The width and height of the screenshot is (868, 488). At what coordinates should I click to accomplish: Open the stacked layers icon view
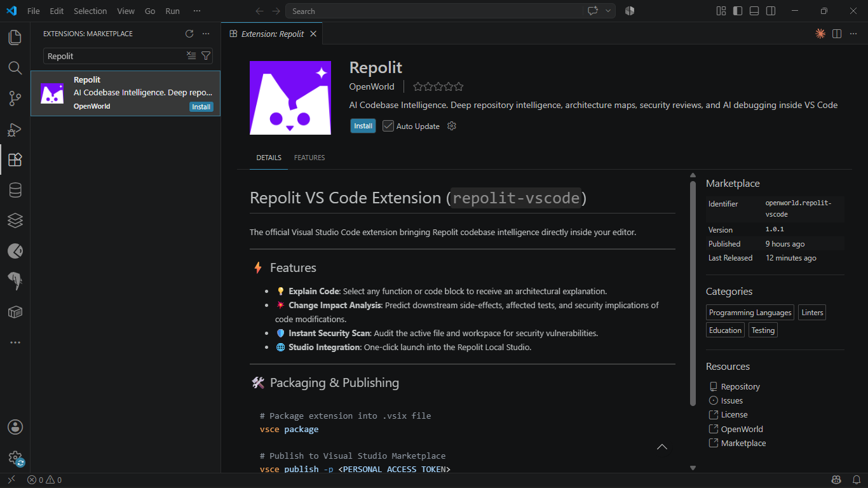pyautogui.click(x=15, y=220)
